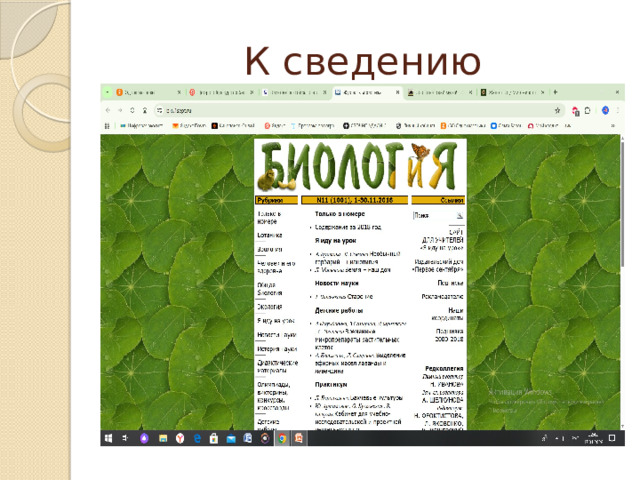Image resolution: width=640 pixels, height=480 pixels.
Task: Open the СТУДИЯ bookmark with black icon
Action: pyautogui.click(x=364, y=126)
